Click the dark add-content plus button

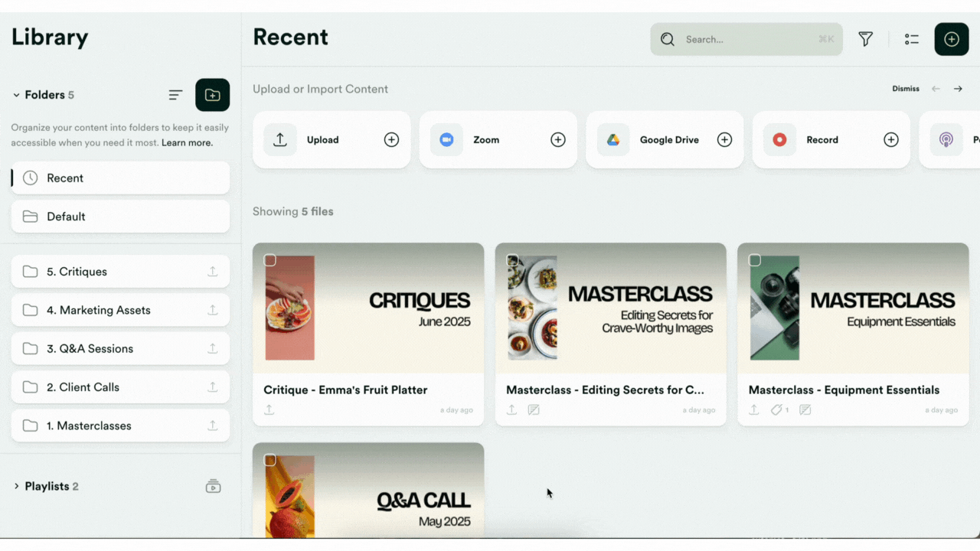(x=952, y=39)
